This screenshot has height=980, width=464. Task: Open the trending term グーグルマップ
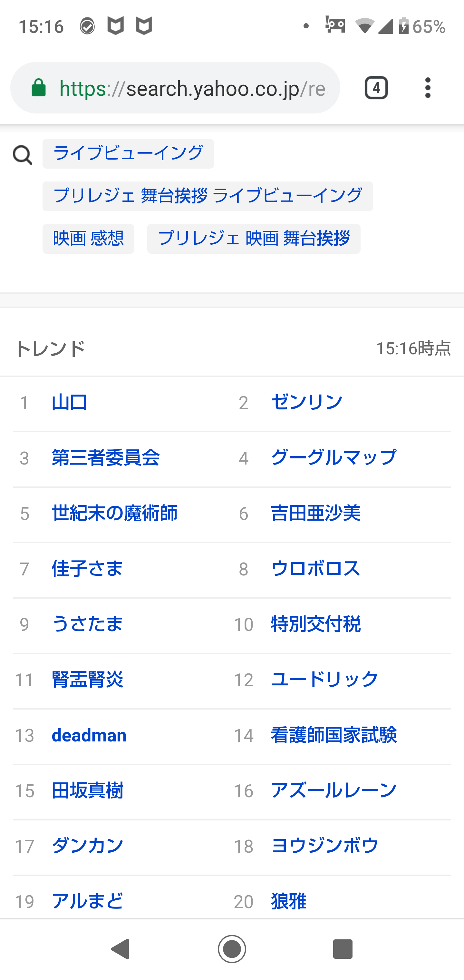coord(333,458)
